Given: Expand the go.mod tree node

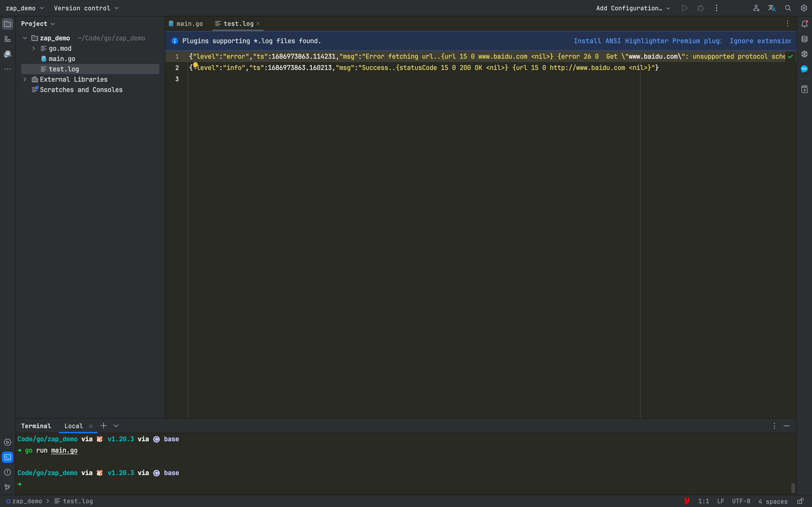Looking at the screenshot, I should [x=34, y=49].
